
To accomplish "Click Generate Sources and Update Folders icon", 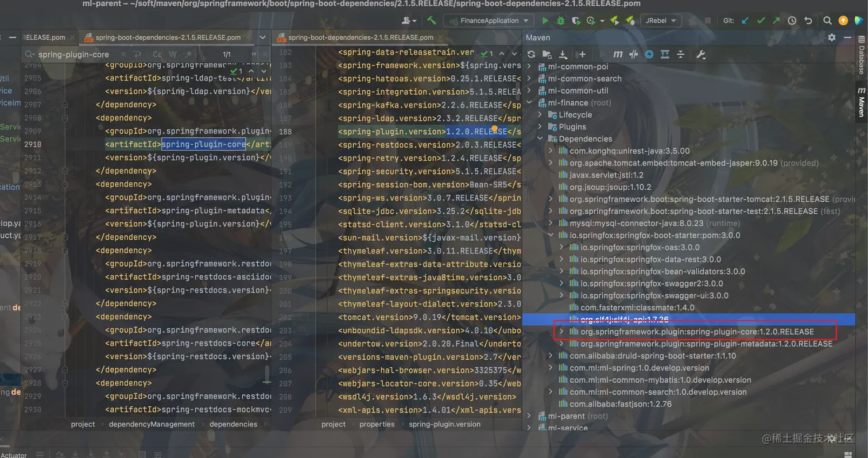I will tap(547, 54).
